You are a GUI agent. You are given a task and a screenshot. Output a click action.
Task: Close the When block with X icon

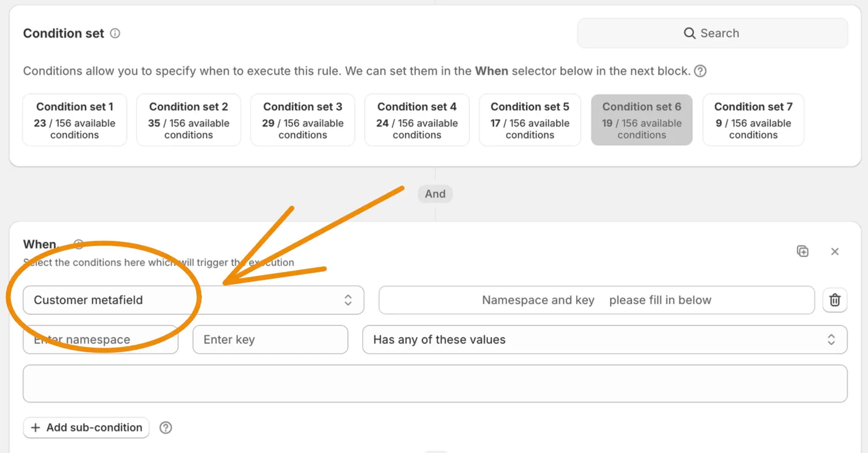coord(835,252)
